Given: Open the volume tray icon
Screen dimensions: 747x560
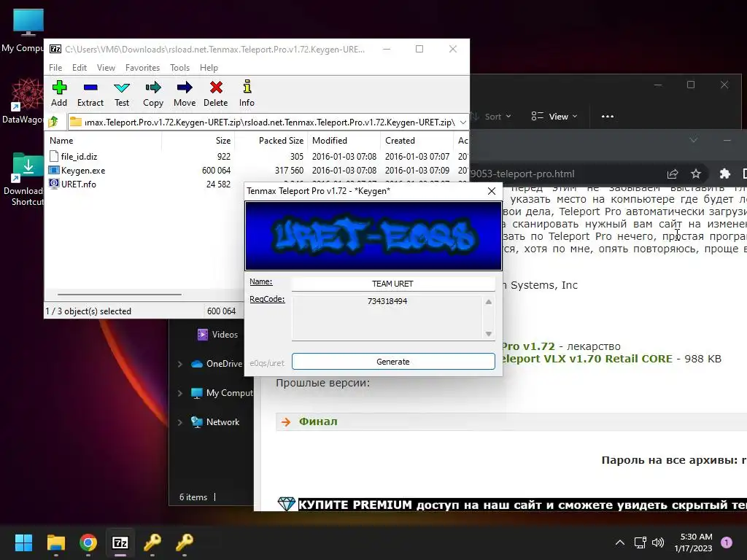Looking at the screenshot, I should (658, 542).
